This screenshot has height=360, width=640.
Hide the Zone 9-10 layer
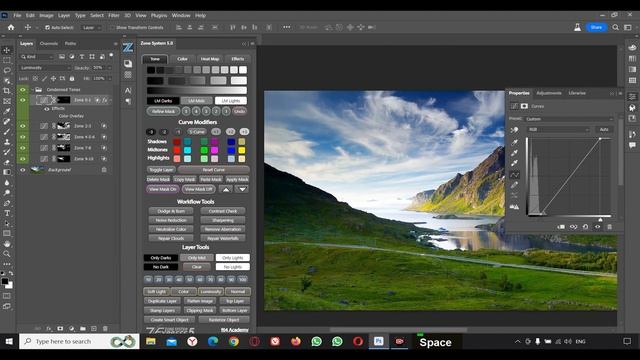click(x=22, y=159)
